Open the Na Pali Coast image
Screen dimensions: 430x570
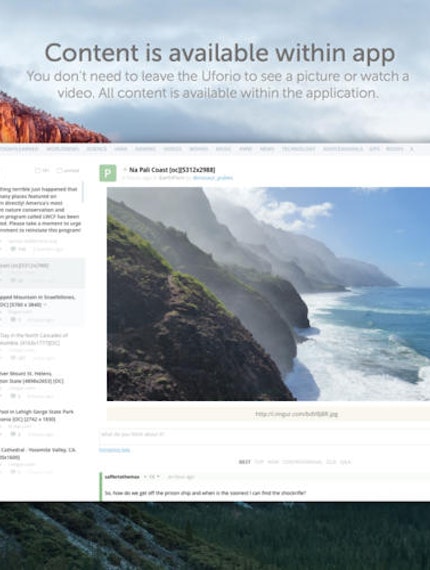click(268, 294)
